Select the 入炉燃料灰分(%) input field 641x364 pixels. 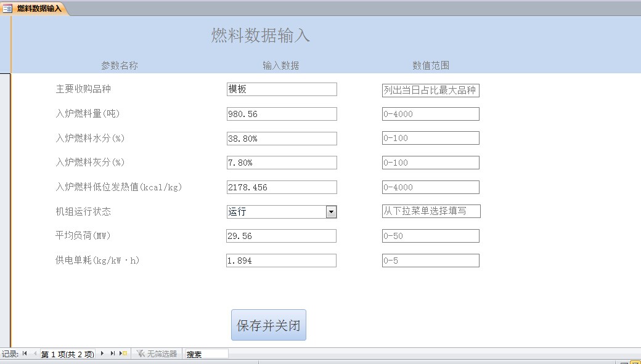[x=282, y=163]
